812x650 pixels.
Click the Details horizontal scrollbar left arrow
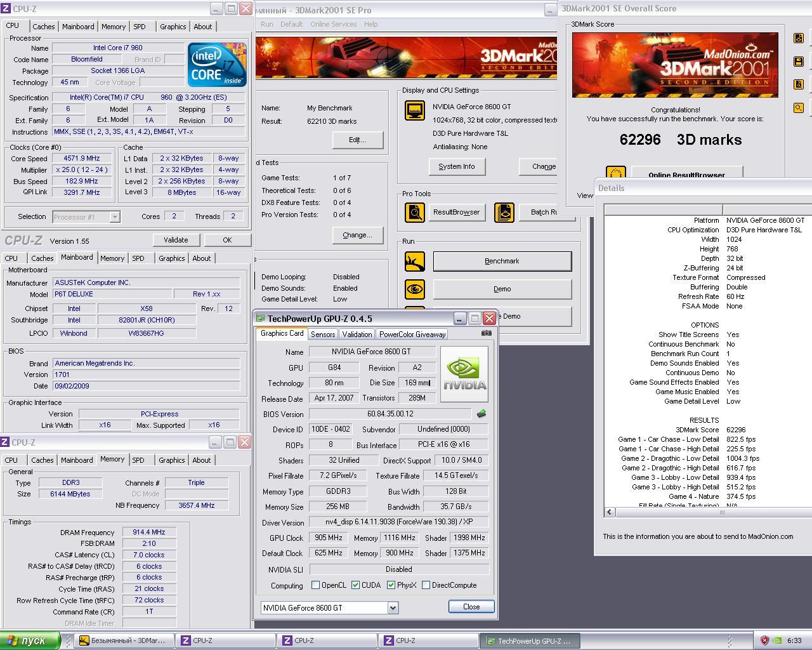click(610, 512)
